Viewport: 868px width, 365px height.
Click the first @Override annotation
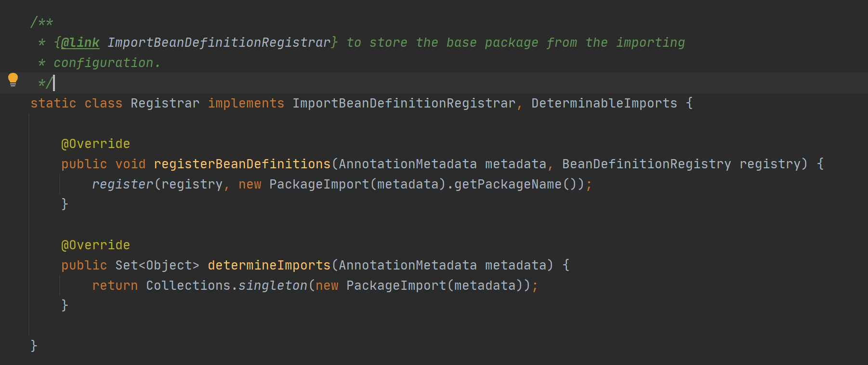95,144
